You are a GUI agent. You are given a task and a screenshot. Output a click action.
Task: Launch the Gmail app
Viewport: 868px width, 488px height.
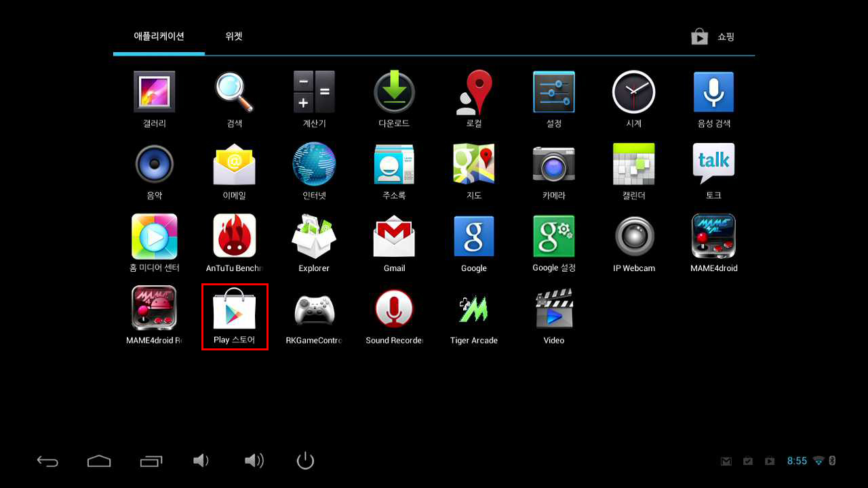point(394,243)
